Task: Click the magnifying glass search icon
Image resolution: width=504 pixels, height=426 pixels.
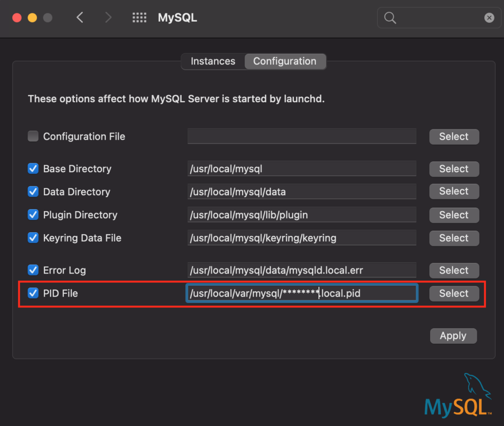Action: pyautogui.click(x=390, y=18)
